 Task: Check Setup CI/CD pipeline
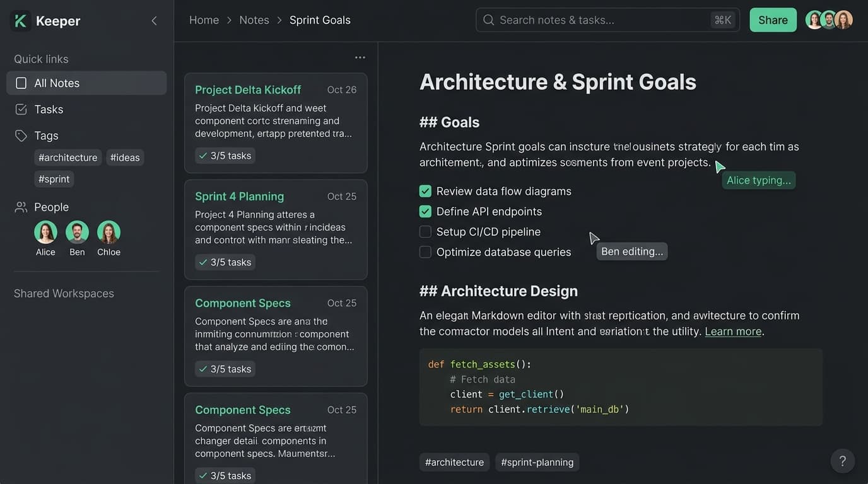coord(425,232)
